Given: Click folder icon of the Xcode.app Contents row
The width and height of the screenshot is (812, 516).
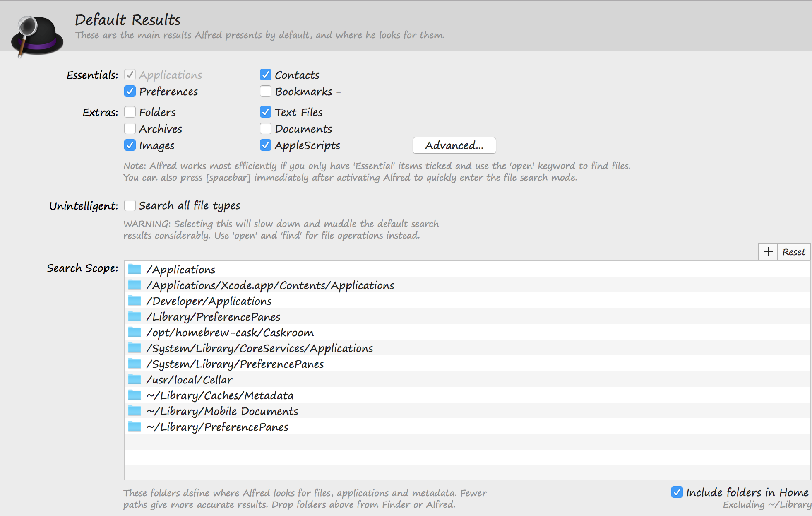Looking at the screenshot, I should [135, 285].
